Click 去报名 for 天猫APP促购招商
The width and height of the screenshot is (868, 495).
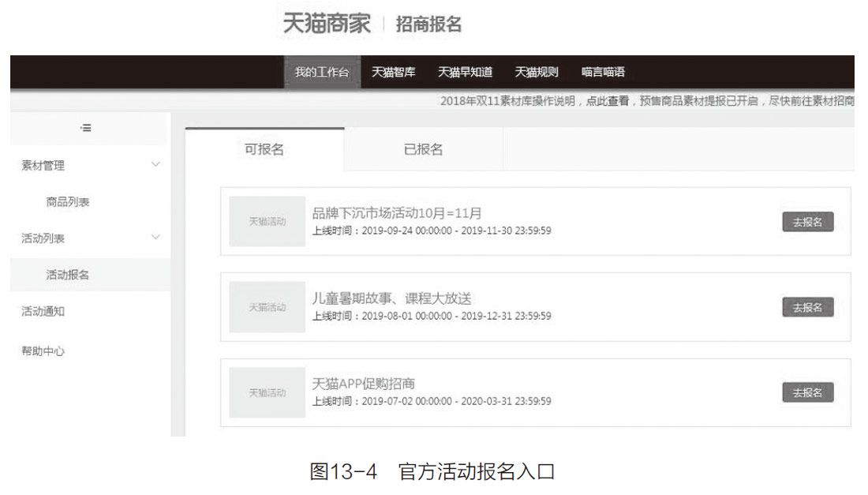pos(807,392)
